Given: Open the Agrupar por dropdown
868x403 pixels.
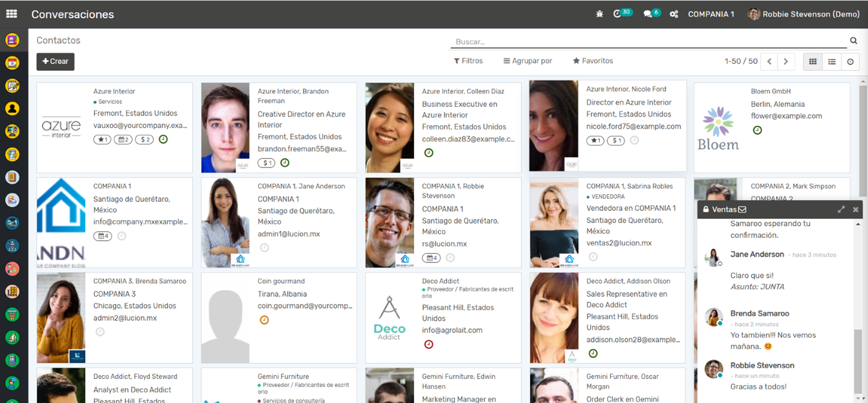Looking at the screenshot, I should (528, 61).
